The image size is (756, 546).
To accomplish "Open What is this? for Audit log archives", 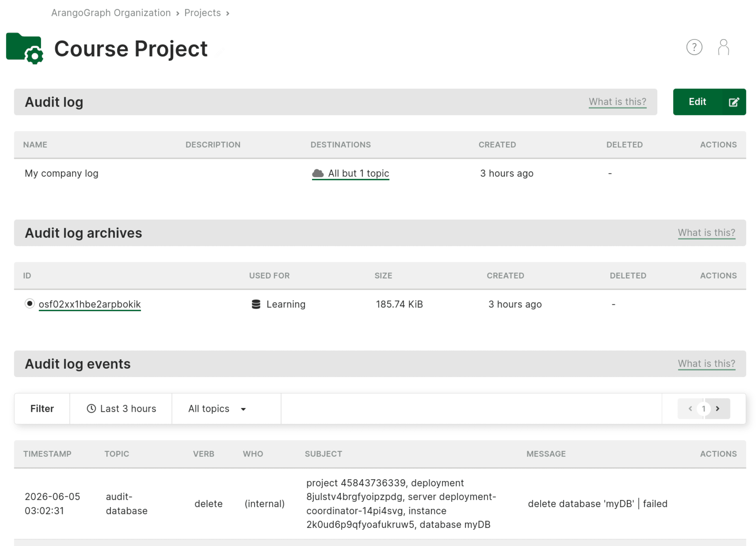I will 706,233.
